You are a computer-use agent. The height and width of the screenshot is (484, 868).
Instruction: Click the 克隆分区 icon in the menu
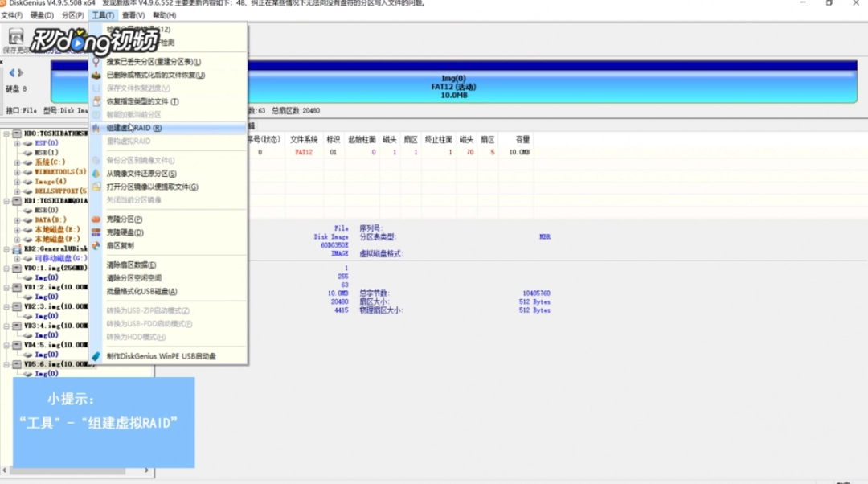pyautogui.click(x=96, y=219)
